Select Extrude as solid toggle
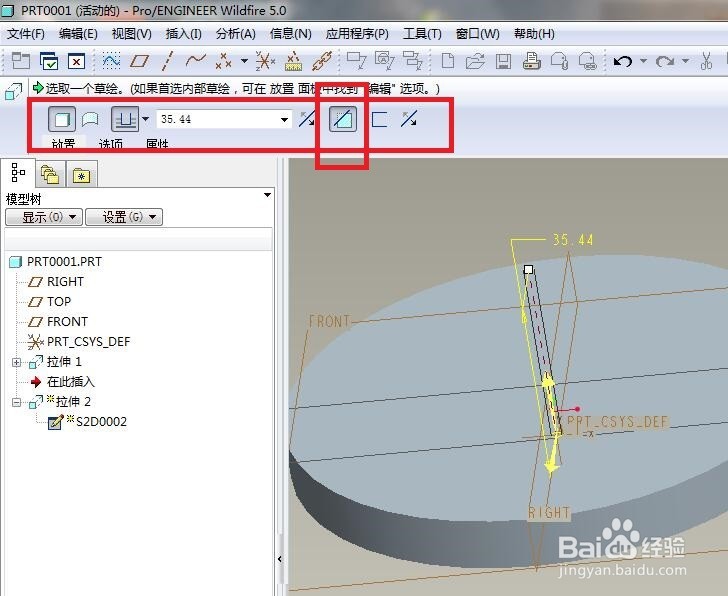 coord(62,119)
